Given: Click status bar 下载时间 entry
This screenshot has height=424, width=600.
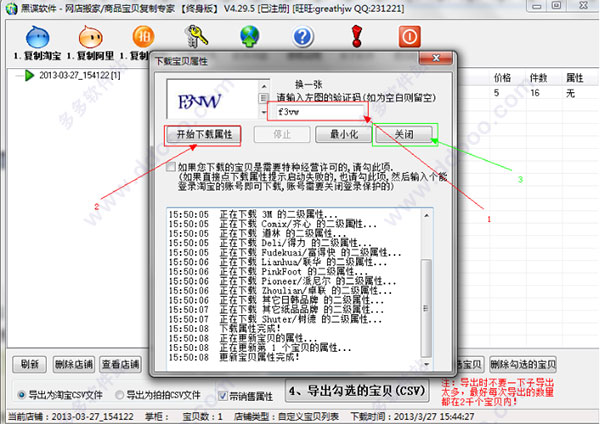Looking at the screenshot, I should 412,416.
